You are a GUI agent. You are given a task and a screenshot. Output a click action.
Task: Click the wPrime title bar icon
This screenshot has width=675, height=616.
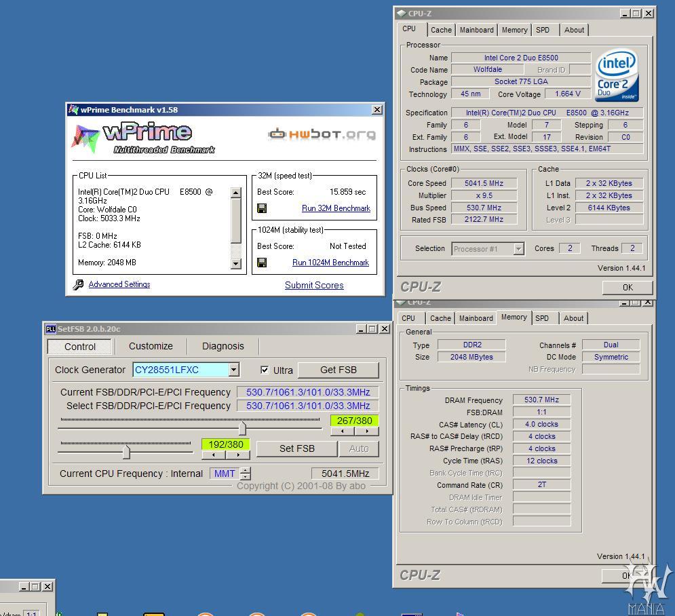coord(74,110)
